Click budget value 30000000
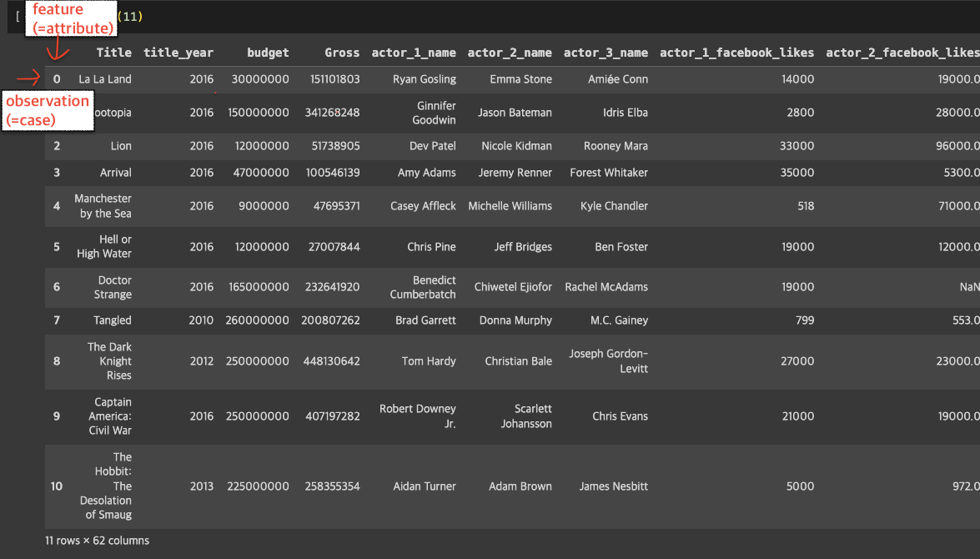Image resolution: width=980 pixels, height=559 pixels. (260, 79)
